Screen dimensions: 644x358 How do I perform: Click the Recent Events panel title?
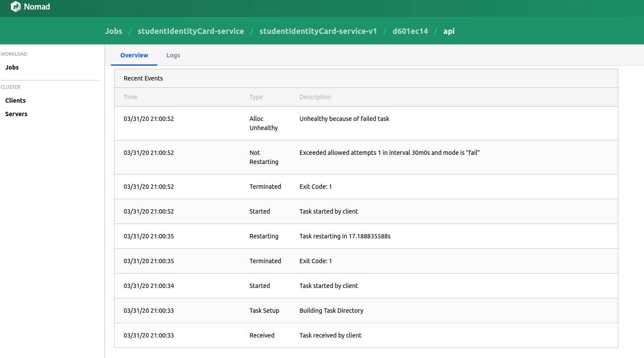143,78
